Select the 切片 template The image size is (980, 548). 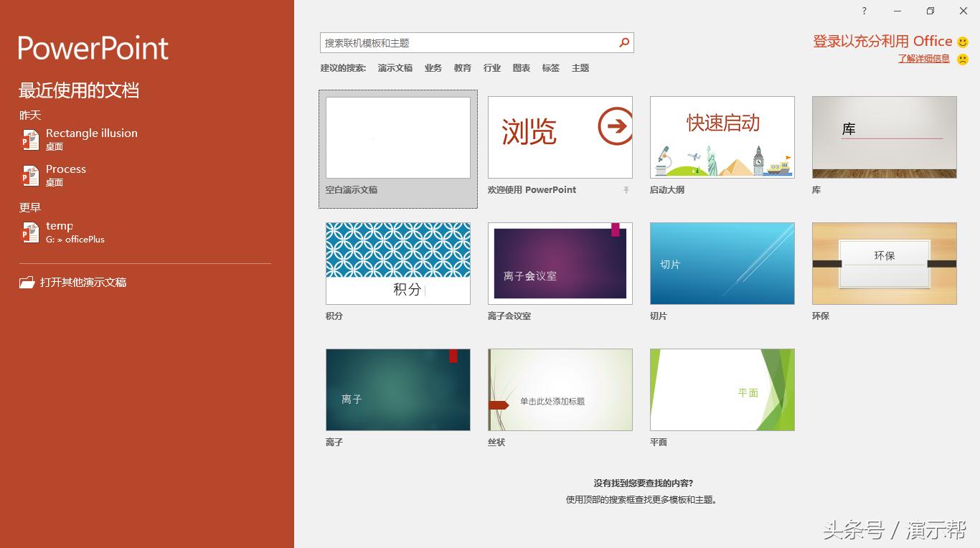[x=722, y=263]
